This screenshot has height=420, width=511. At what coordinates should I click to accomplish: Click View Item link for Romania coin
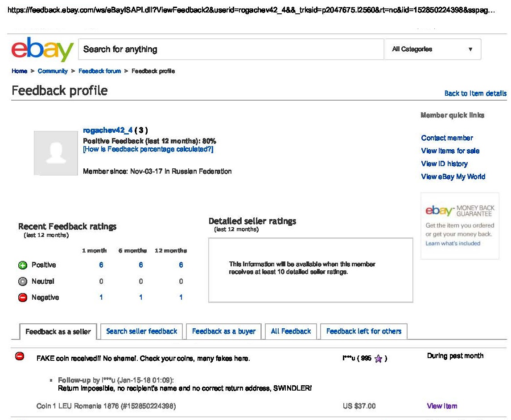(x=442, y=406)
